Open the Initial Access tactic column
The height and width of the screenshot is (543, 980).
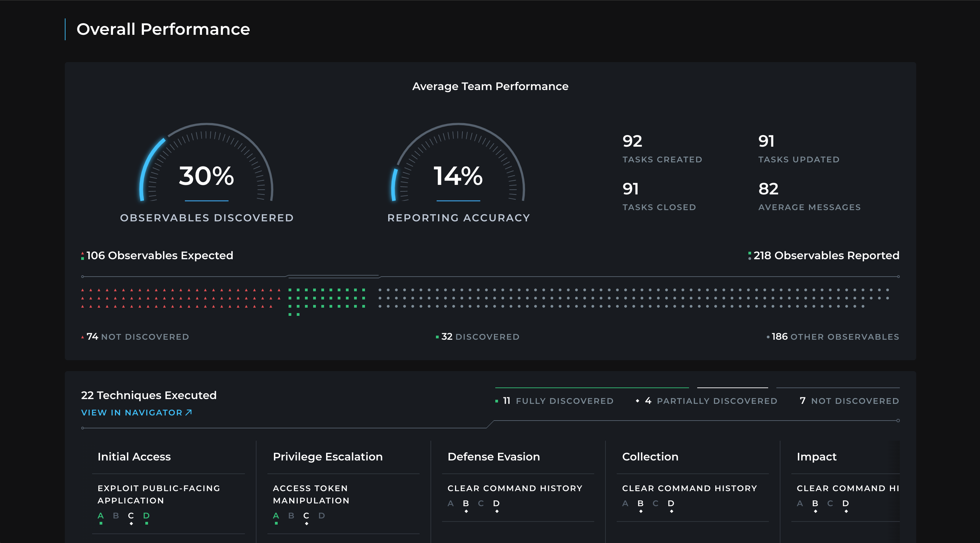(x=134, y=457)
